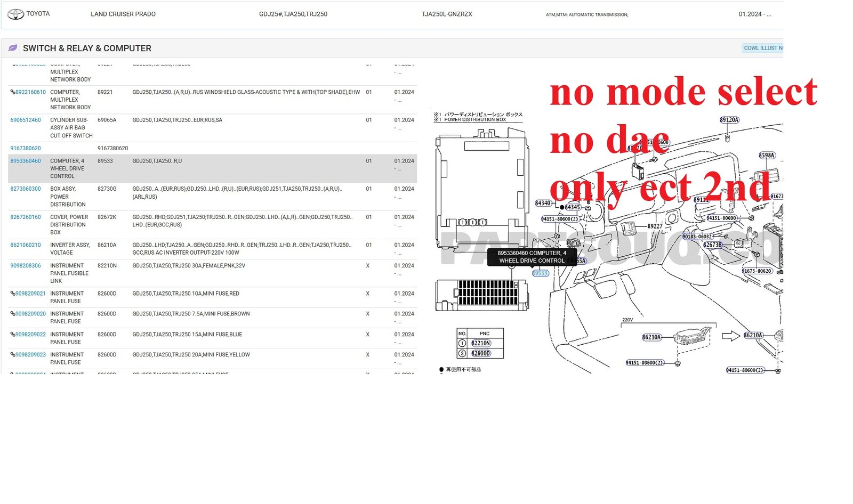Click callout 84340 in the diagram
853x504 pixels.
tap(543, 203)
